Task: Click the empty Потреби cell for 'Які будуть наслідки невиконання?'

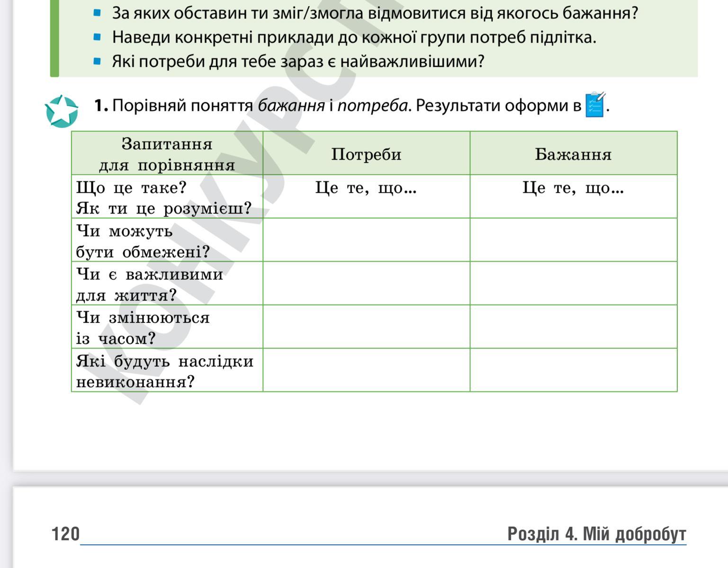Action: click(367, 370)
